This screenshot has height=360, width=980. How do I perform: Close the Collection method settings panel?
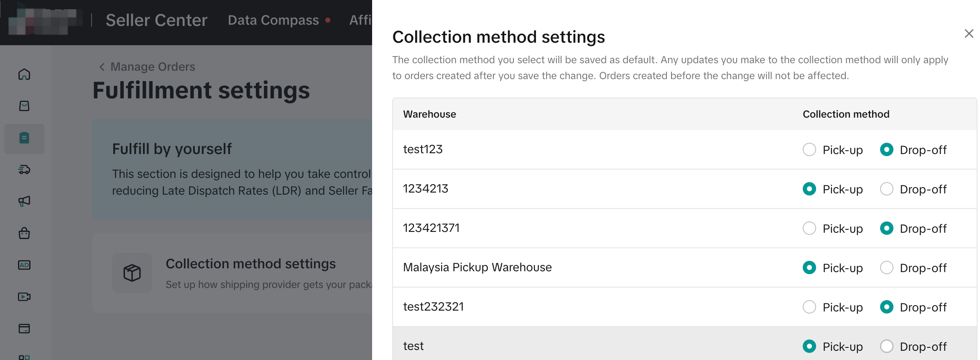point(969,33)
